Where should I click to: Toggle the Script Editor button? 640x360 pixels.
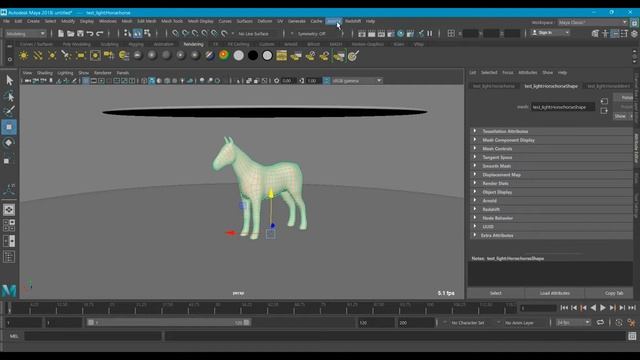point(632,336)
